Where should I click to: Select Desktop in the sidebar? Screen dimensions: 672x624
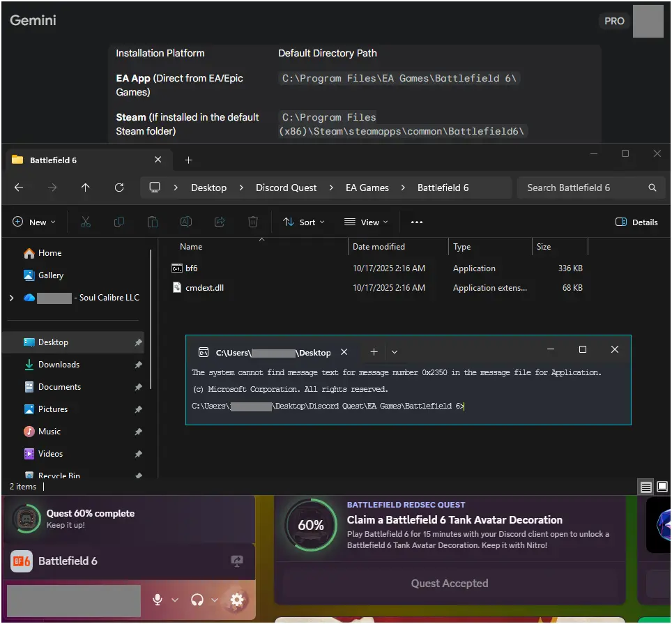[x=73, y=342]
